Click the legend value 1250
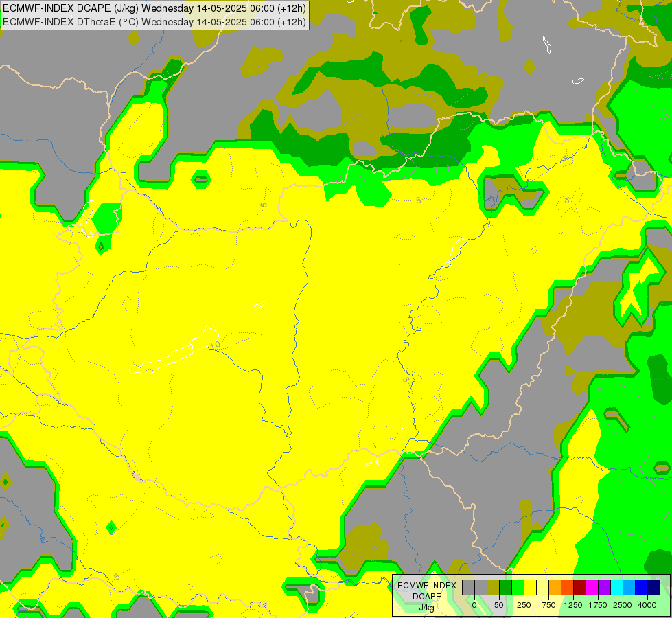This screenshot has height=618, width=672. 573,605
